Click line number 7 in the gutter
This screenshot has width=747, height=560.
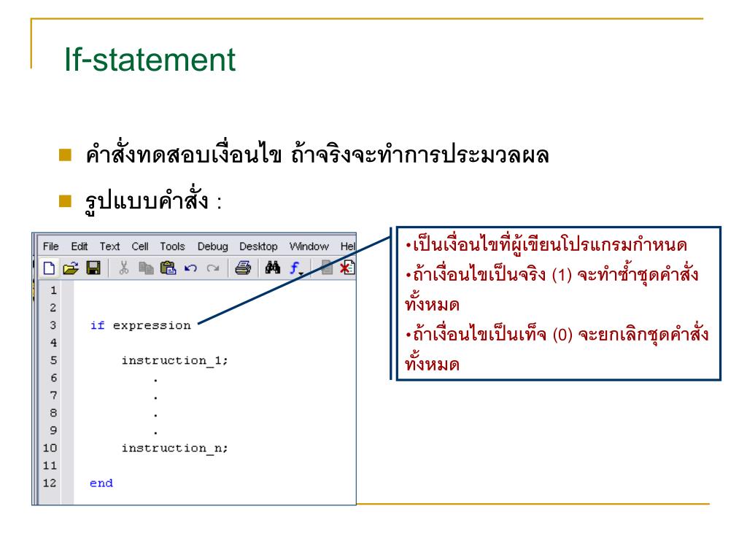click(x=53, y=395)
